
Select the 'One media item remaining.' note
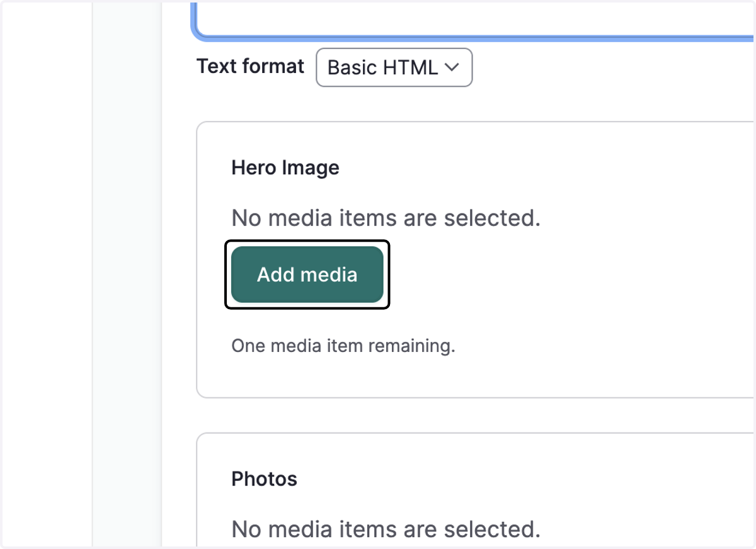343,346
